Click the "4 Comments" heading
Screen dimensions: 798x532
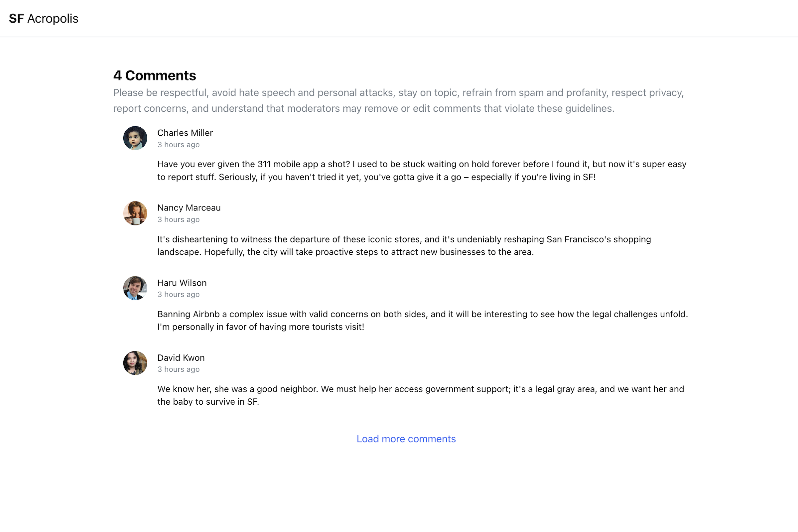coord(155,75)
